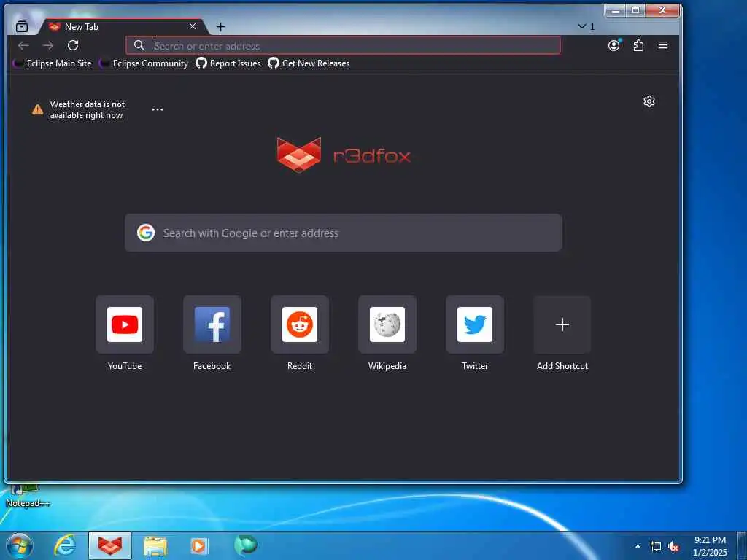747x560 pixels.
Task: Go forward with the forward arrow
Action: pos(48,45)
